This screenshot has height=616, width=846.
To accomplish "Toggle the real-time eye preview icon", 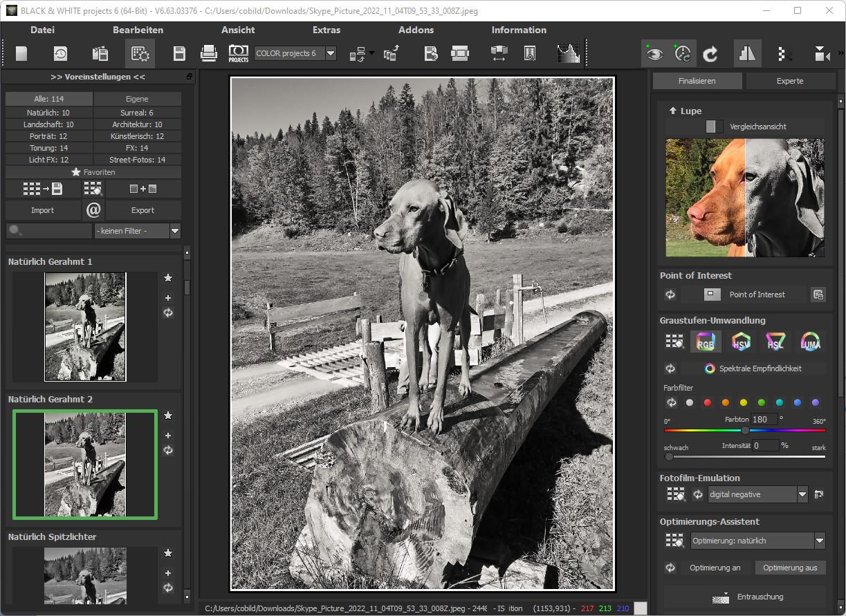I will click(654, 54).
